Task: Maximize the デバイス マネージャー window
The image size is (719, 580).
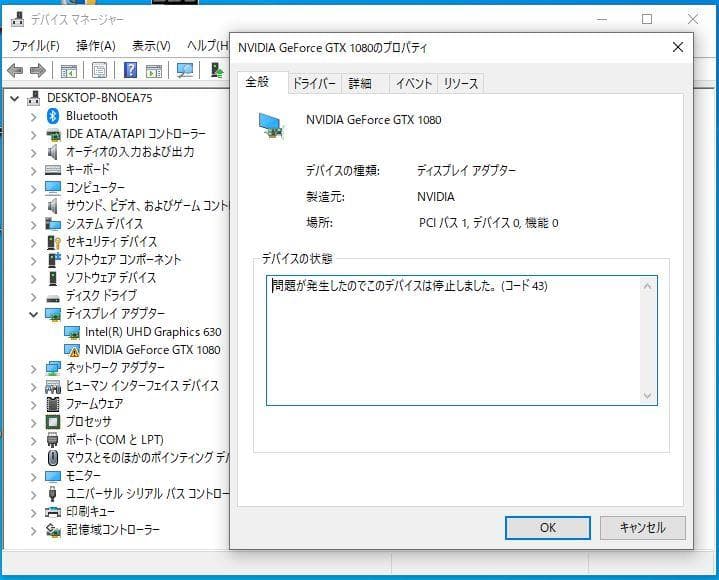Action: pyautogui.click(x=647, y=19)
